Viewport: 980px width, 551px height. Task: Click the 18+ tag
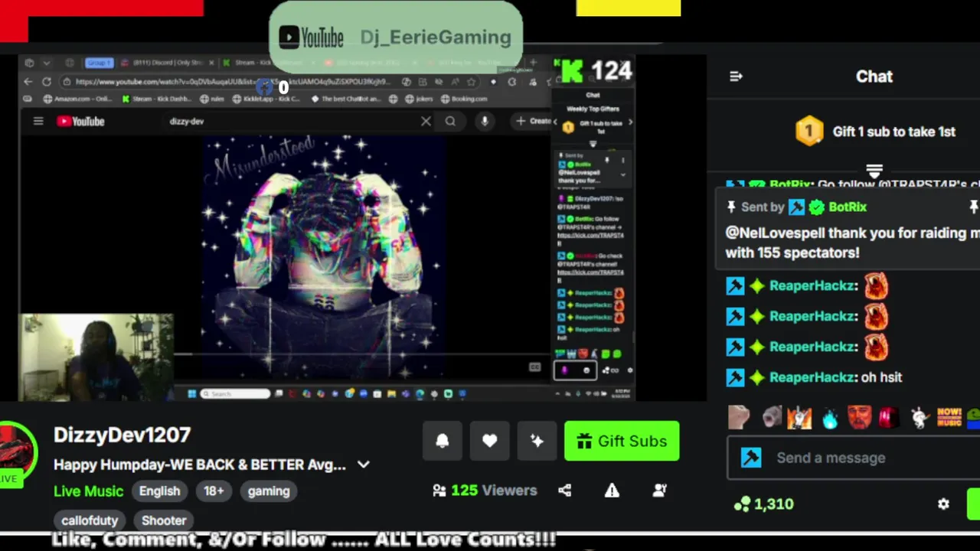(x=214, y=491)
